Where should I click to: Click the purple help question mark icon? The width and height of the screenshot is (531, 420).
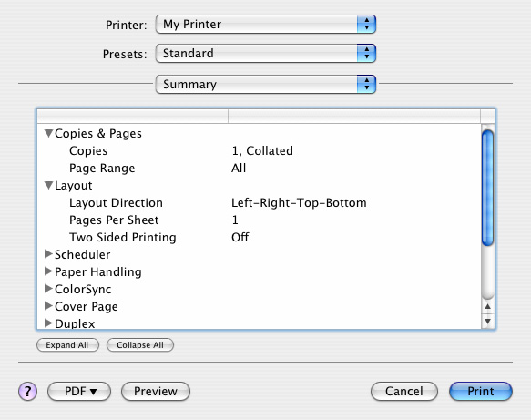coord(27,391)
